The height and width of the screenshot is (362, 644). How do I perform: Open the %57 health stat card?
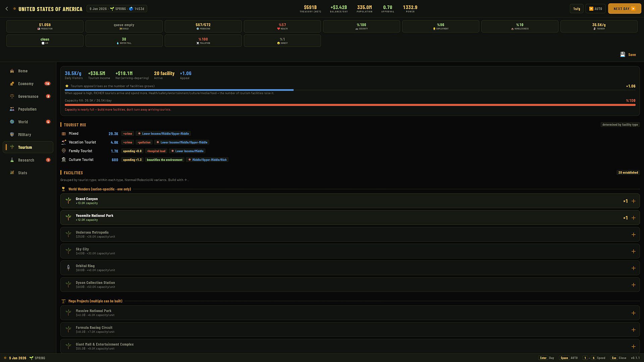282,26
